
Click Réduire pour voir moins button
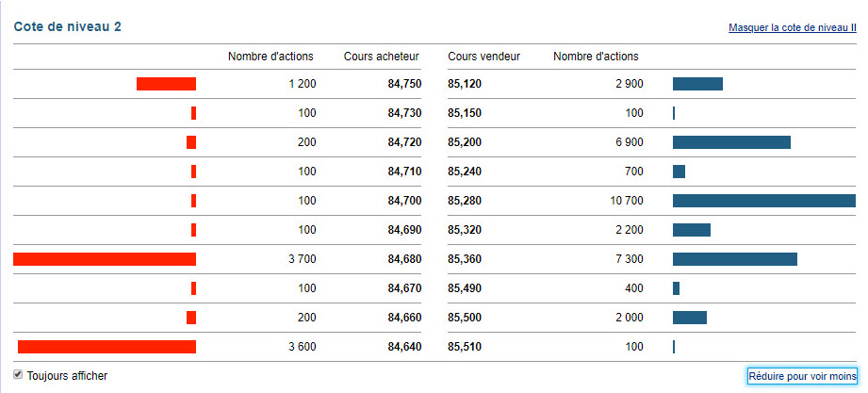coord(802,376)
